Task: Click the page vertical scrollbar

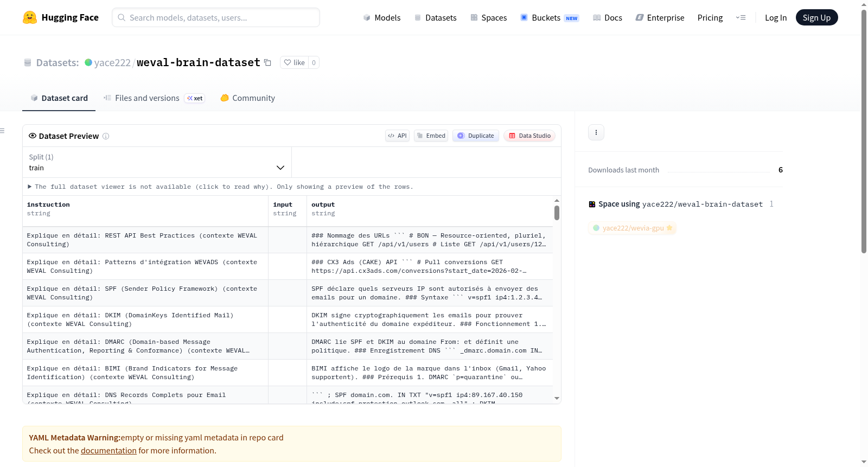Action: 864,132
